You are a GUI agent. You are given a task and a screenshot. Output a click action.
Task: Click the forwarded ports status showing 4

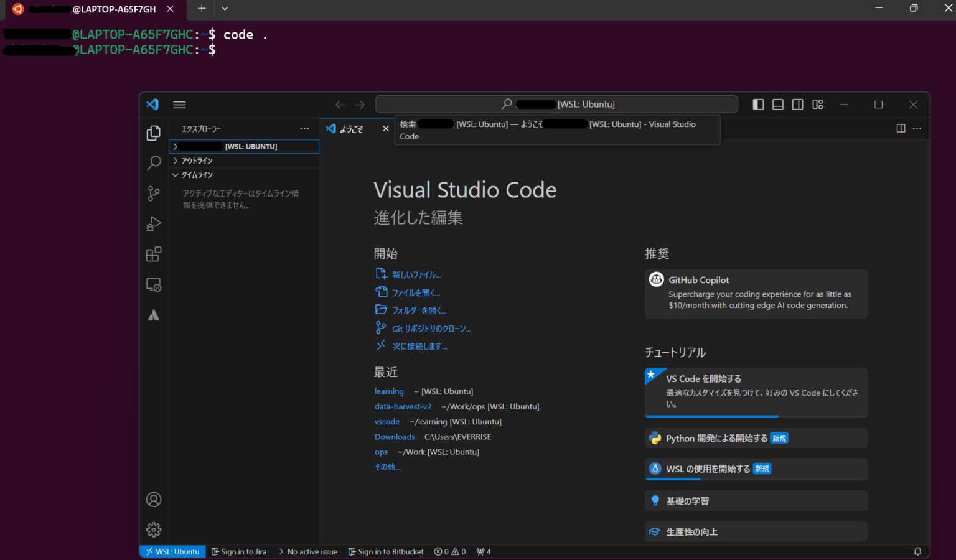(484, 552)
